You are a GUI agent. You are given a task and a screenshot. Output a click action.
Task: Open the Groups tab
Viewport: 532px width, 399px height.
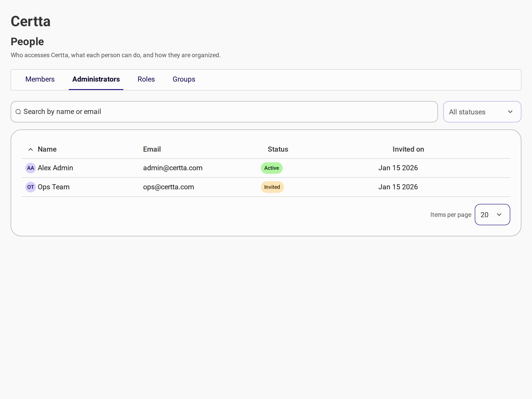click(x=184, y=79)
